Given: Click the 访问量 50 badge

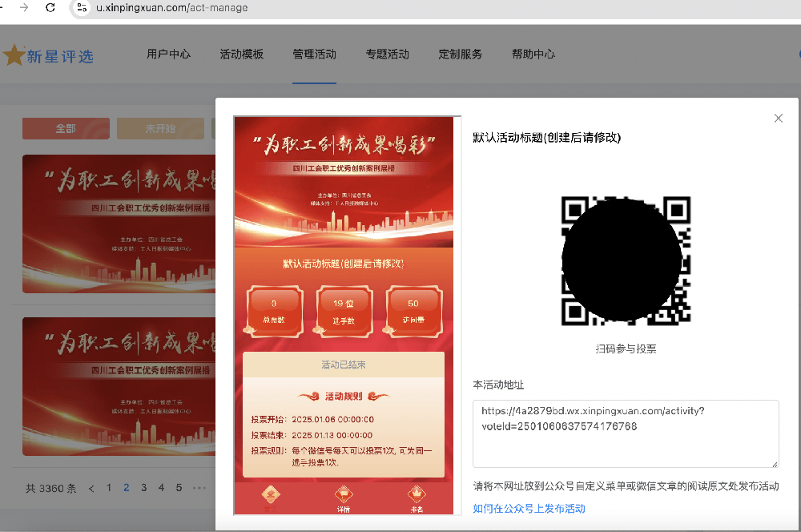Looking at the screenshot, I should click(x=413, y=311).
